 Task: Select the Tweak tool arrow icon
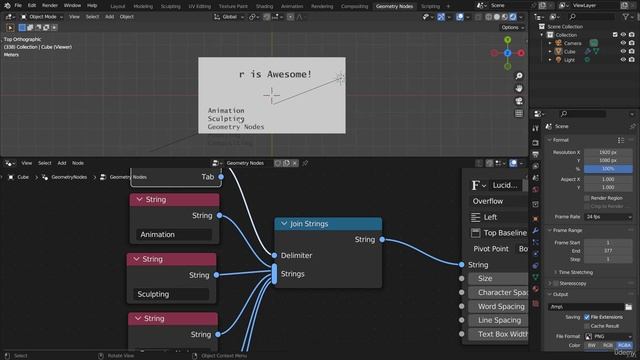10,28
